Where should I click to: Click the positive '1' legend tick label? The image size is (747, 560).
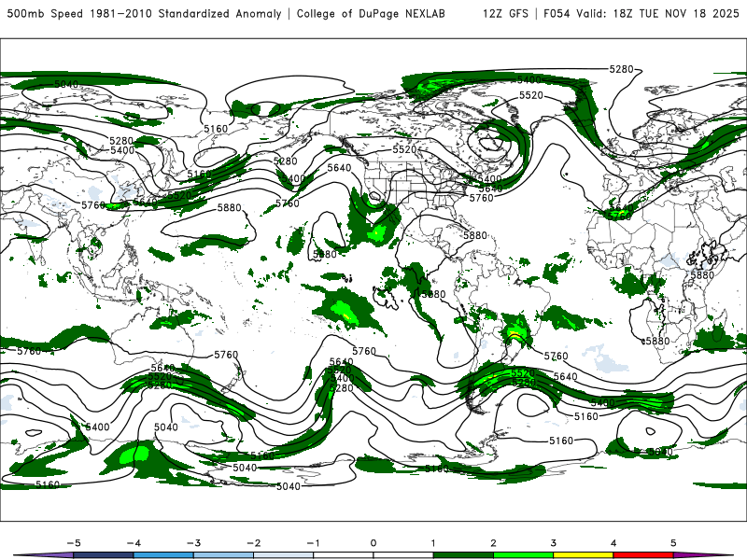coord(433,543)
